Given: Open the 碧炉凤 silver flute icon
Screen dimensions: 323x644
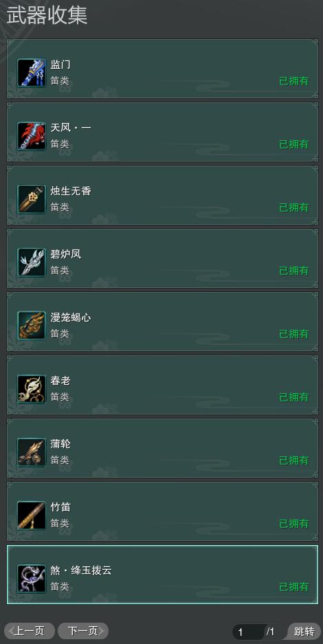Looking at the screenshot, I should (32, 263).
